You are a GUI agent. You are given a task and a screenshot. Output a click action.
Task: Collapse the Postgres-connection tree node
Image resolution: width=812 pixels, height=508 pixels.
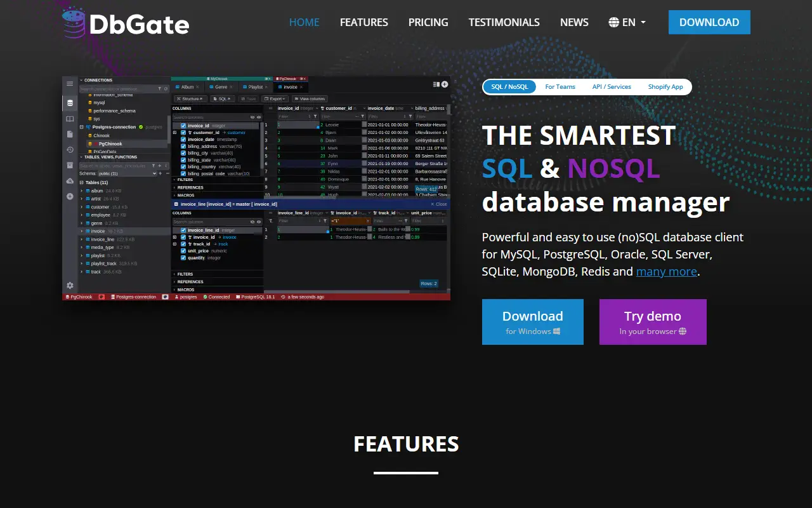[x=82, y=127]
